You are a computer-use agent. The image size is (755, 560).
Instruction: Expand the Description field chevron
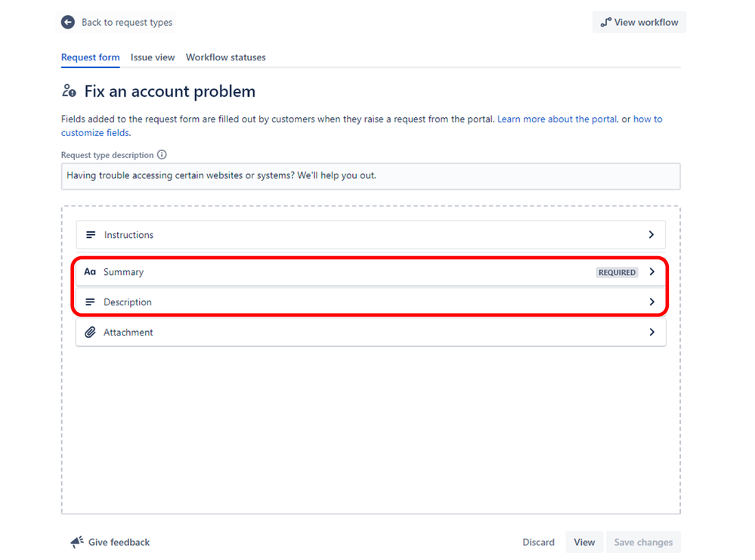click(x=652, y=302)
